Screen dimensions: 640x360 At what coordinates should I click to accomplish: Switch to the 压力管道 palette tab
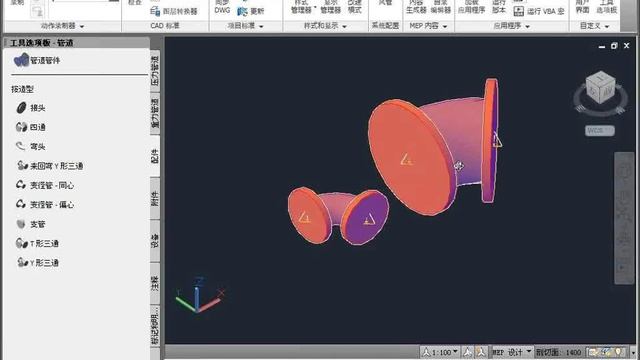[155, 71]
